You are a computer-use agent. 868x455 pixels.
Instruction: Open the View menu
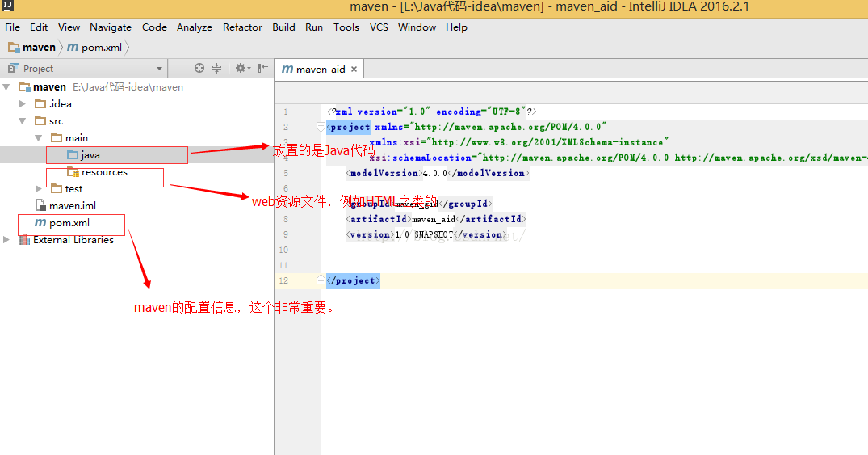pos(69,27)
